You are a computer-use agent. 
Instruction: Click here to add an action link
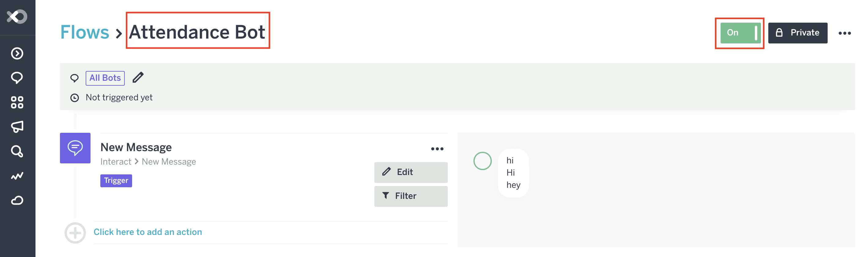tap(148, 232)
